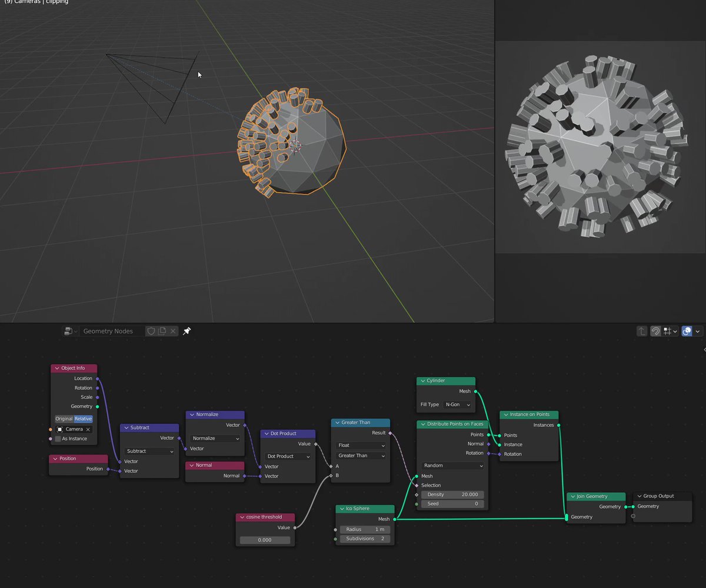Toggle fake user shield icon
Screen dimensions: 706x588
click(151, 331)
